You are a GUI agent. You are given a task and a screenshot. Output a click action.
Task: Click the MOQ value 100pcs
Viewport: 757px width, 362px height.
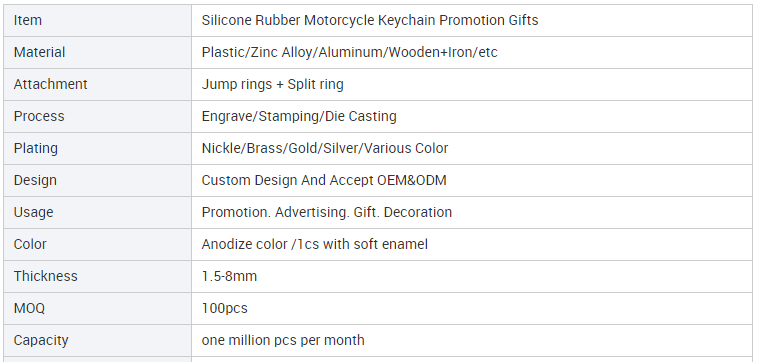(224, 308)
